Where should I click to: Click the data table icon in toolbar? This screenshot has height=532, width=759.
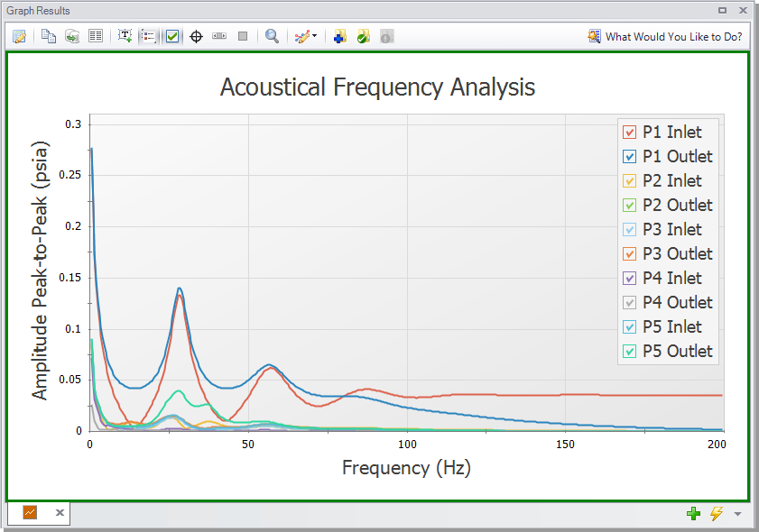(95, 36)
